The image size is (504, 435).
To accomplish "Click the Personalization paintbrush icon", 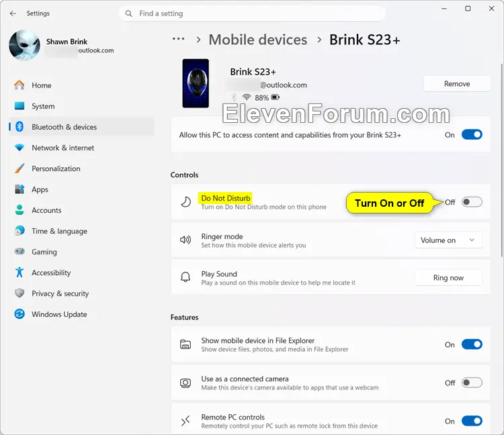I will 19,168.
